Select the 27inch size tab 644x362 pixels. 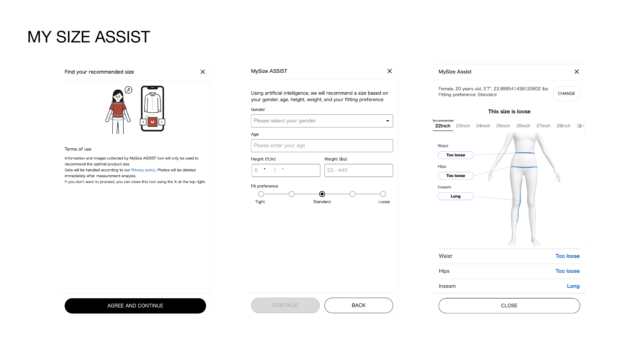click(x=543, y=126)
